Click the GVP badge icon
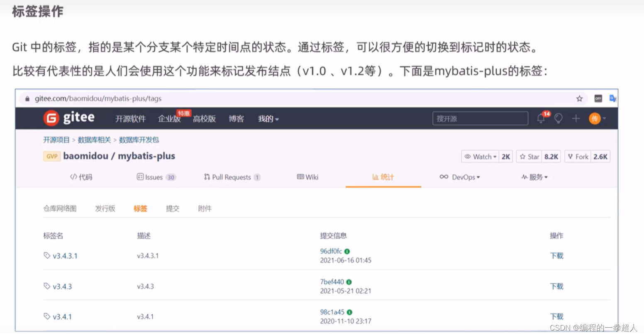This screenshot has height=336, width=644. coord(52,156)
